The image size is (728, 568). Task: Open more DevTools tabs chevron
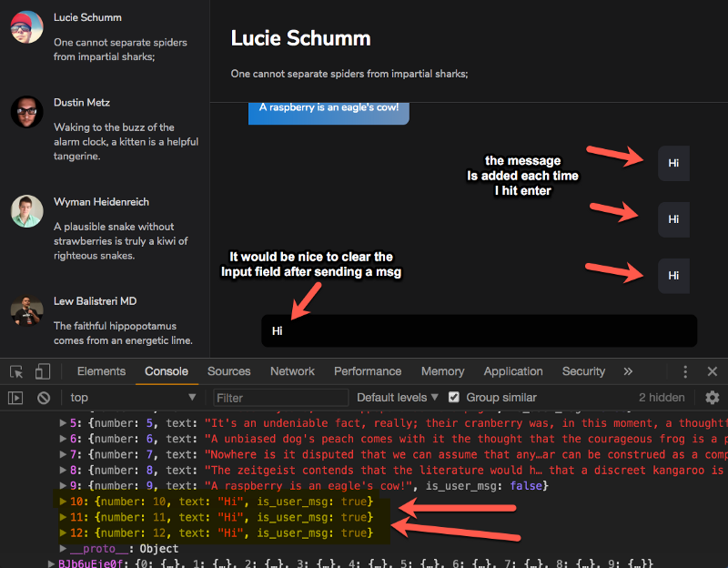628,371
